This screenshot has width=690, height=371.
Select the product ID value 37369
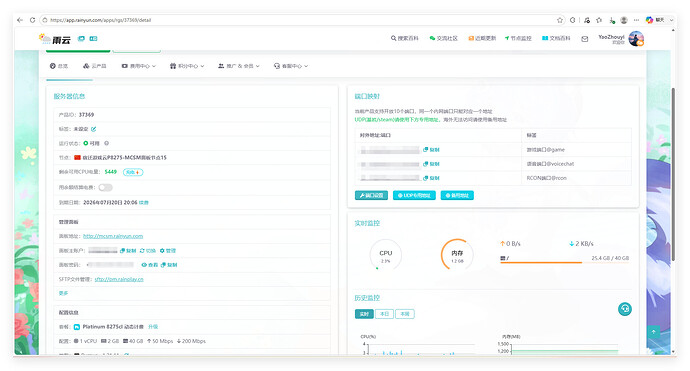[x=86, y=114]
